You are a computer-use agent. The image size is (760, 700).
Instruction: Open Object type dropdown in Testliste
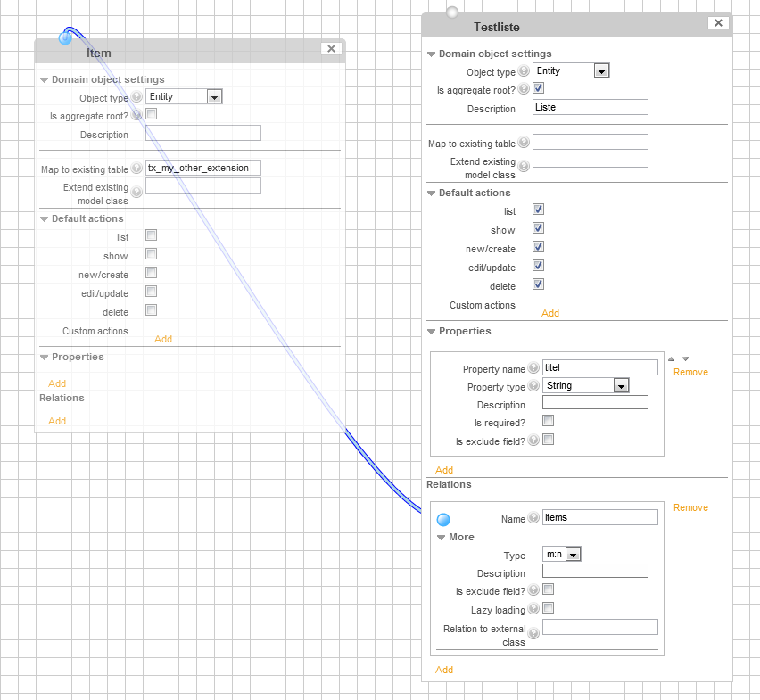click(x=571, y=70)
